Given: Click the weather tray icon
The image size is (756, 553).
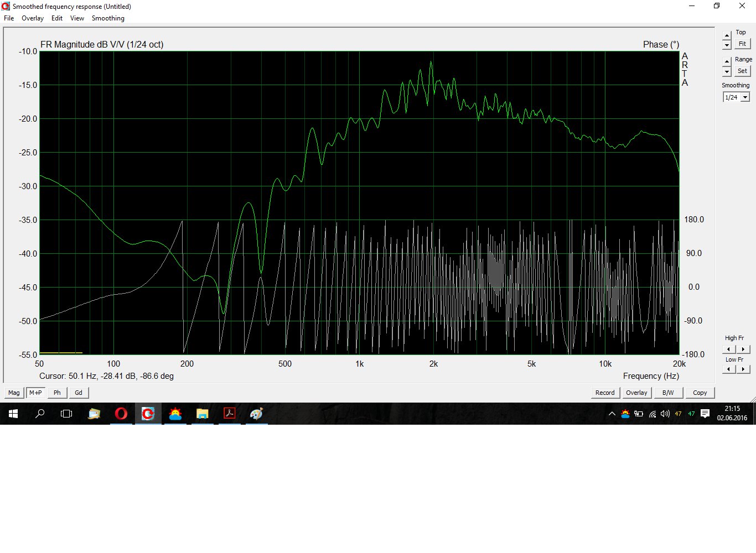Looking at the screenshot, I should click(x=625, y=414).
